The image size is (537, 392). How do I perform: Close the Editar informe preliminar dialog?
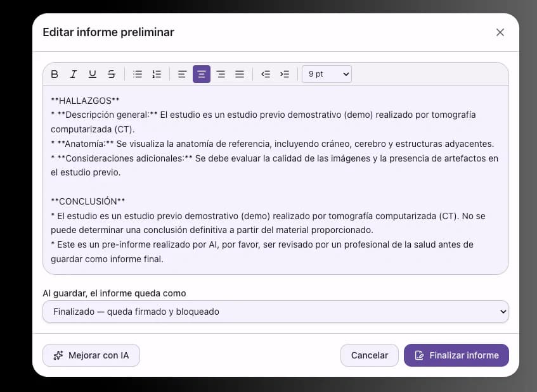click(500, 32)
